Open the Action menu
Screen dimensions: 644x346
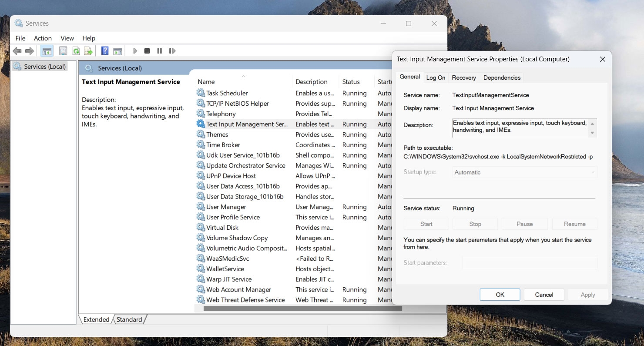pos(43,38)
